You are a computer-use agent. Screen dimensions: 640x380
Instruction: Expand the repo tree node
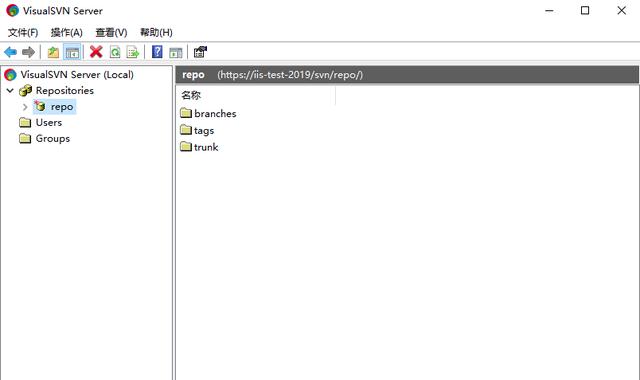coord(25,107)
